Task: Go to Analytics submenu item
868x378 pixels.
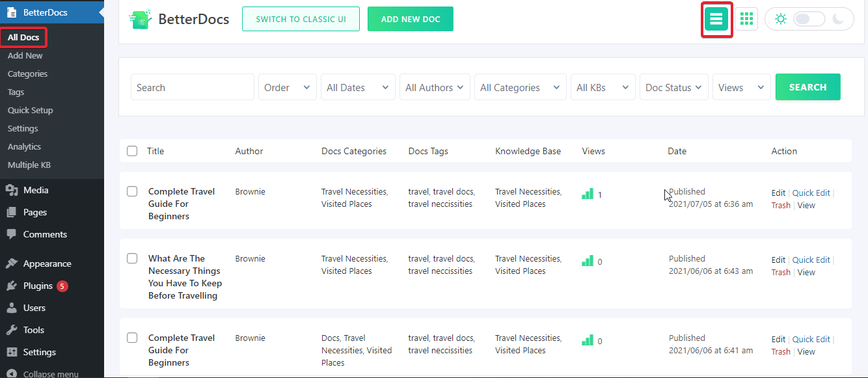Action: coord(24,146)
